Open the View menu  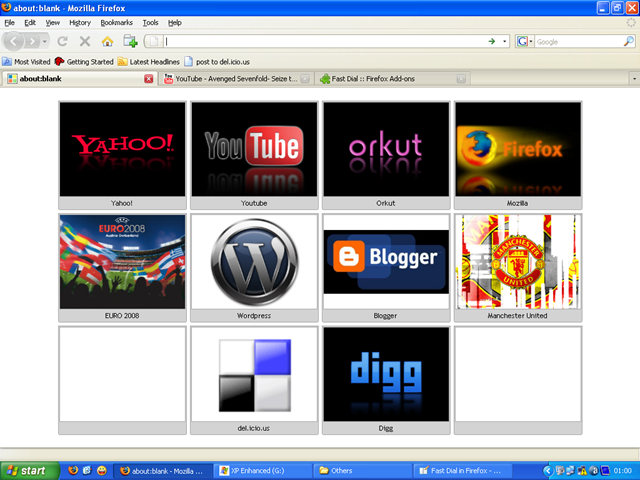tap(52, 22)
